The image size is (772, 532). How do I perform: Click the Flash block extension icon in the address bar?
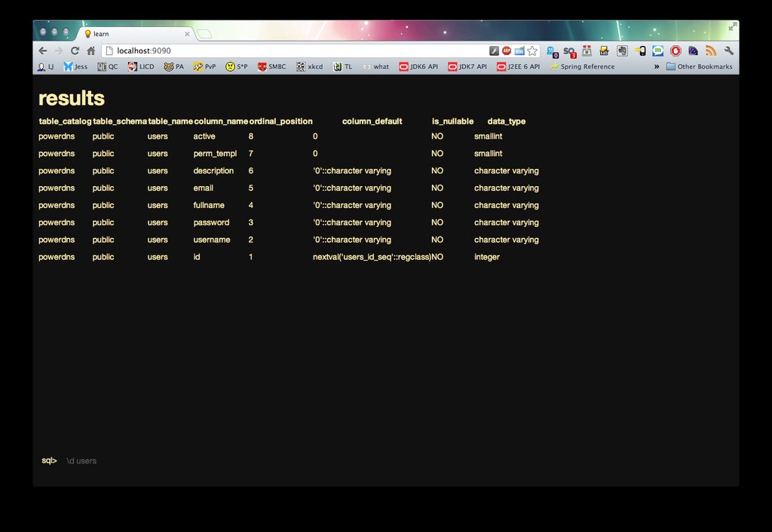tap(494, 50)
